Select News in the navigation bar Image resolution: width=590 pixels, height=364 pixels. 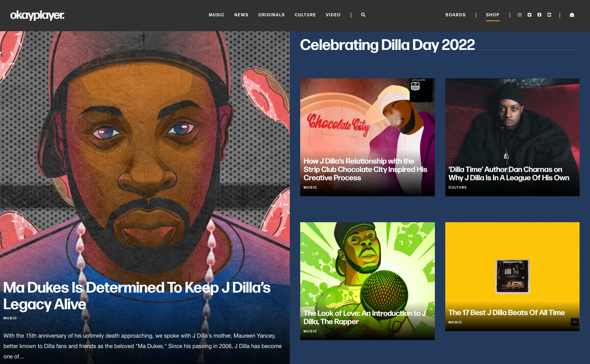pos(241,15)
